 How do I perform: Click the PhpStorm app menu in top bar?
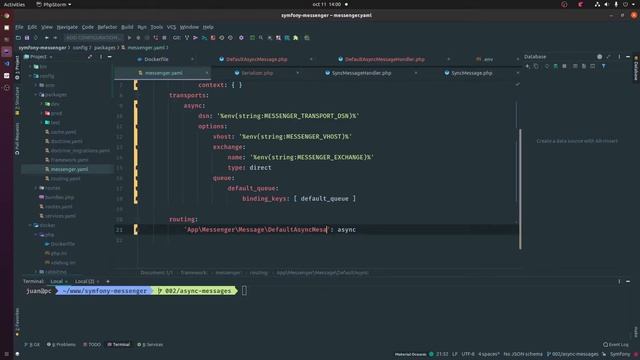[54, 4]
